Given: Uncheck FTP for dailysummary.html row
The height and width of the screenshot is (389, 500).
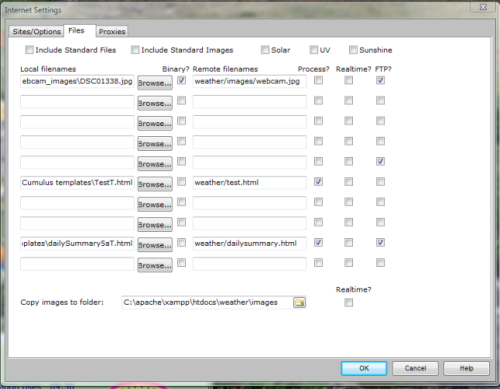Looking at the screenshot, I should tap(380, 242).
